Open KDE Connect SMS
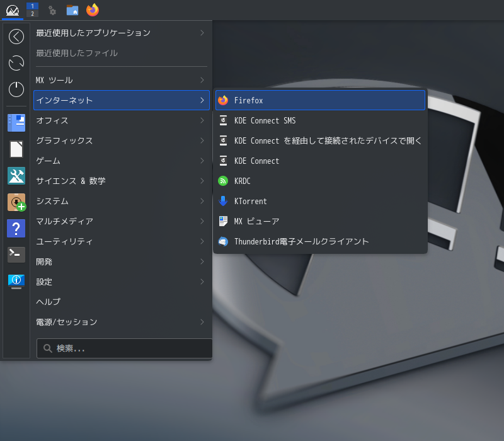 (x=320, y=120)
